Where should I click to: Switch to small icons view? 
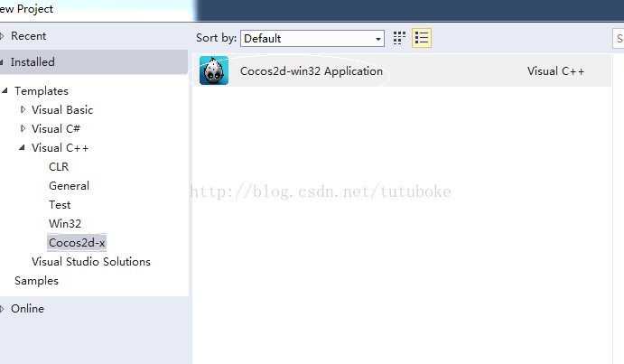[x=399, y=38]
